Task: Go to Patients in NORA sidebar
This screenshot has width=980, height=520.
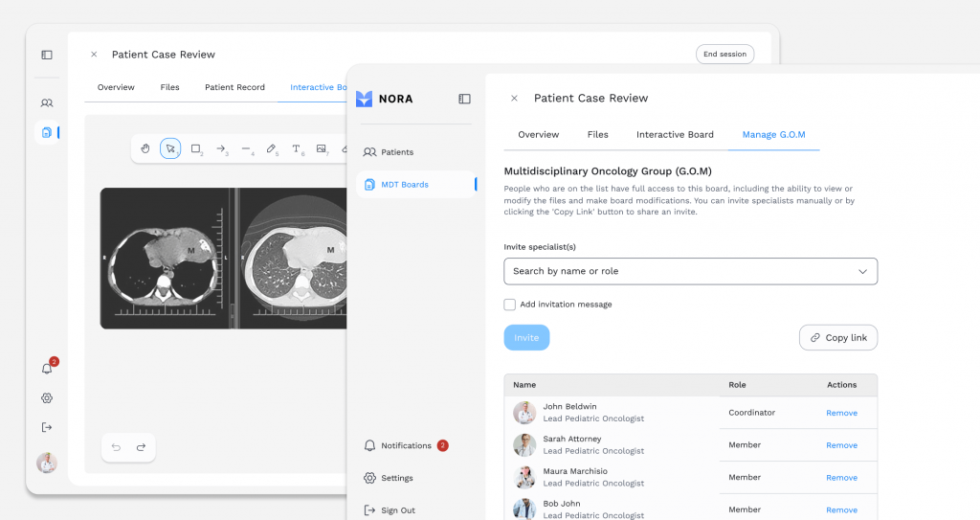Action: coord(388,152)
